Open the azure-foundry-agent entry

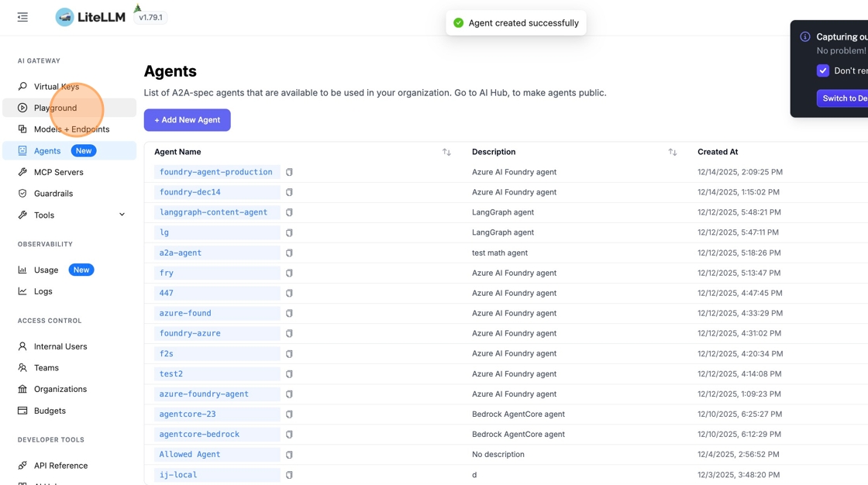click(204, 394)
